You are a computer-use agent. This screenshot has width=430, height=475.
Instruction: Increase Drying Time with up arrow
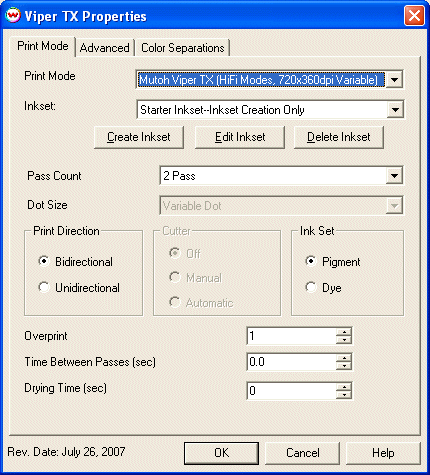click(344, 387)
